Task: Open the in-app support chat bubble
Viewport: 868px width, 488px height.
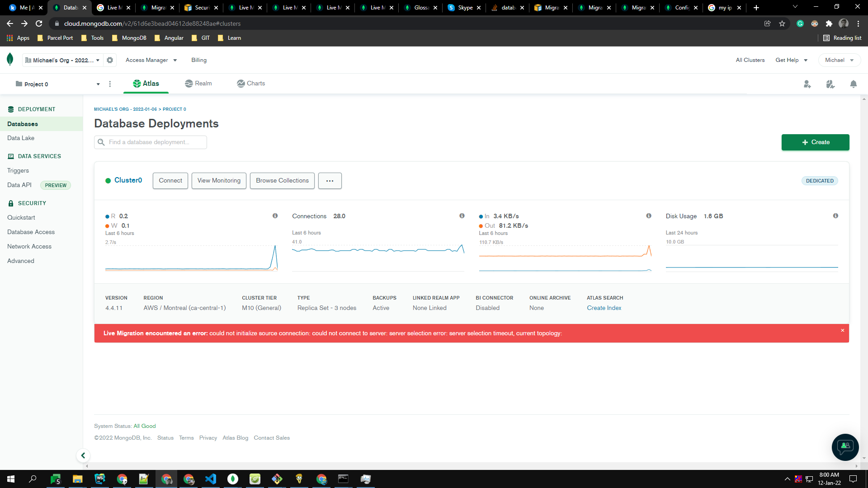Action: (845, 447)
